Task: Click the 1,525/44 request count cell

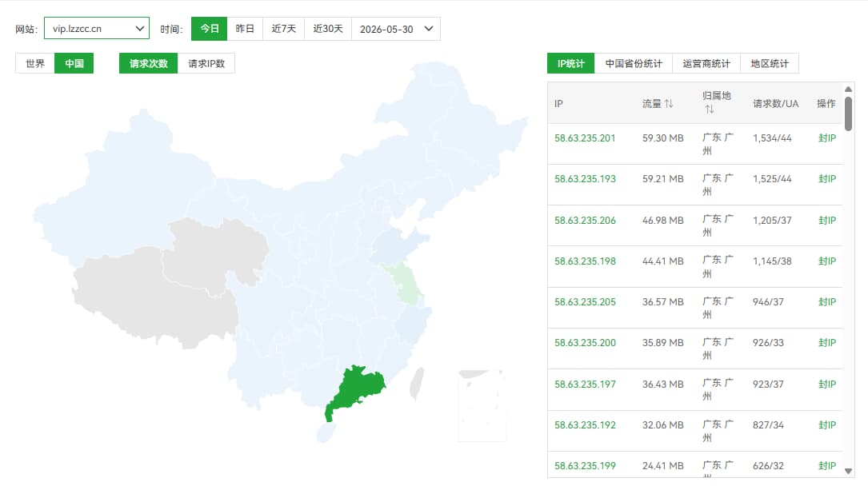Action: pyautogui.click(x=772, y=179)
